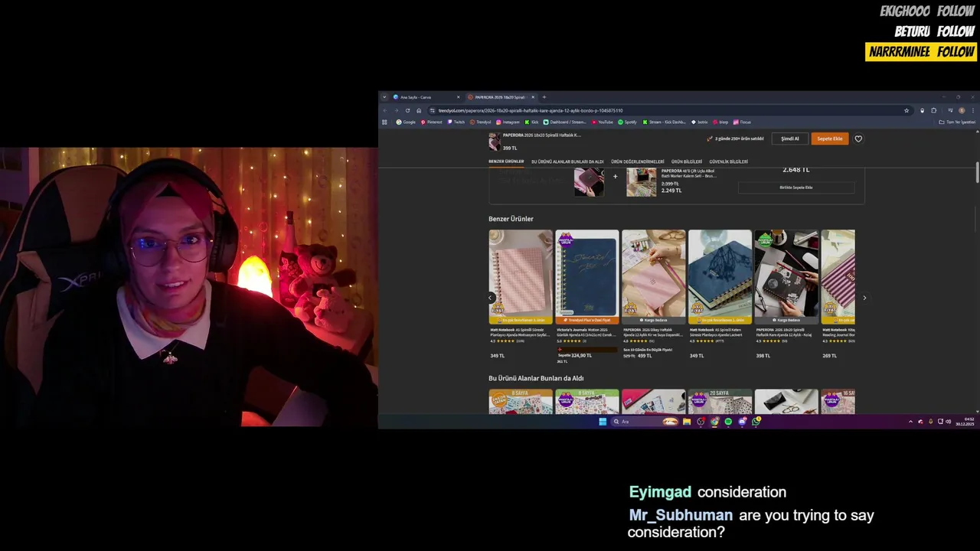Open Chrome extensions puzzle icon

tap(933, 110)
